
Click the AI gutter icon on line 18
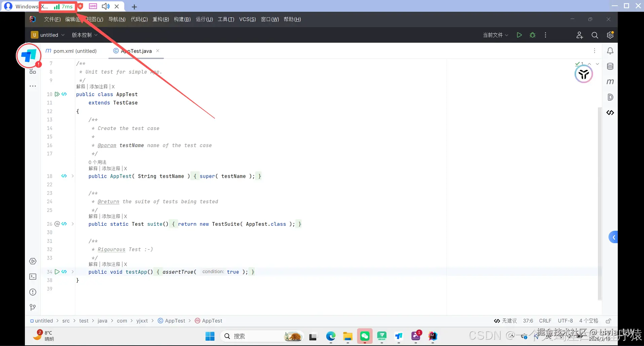(64, 176)
